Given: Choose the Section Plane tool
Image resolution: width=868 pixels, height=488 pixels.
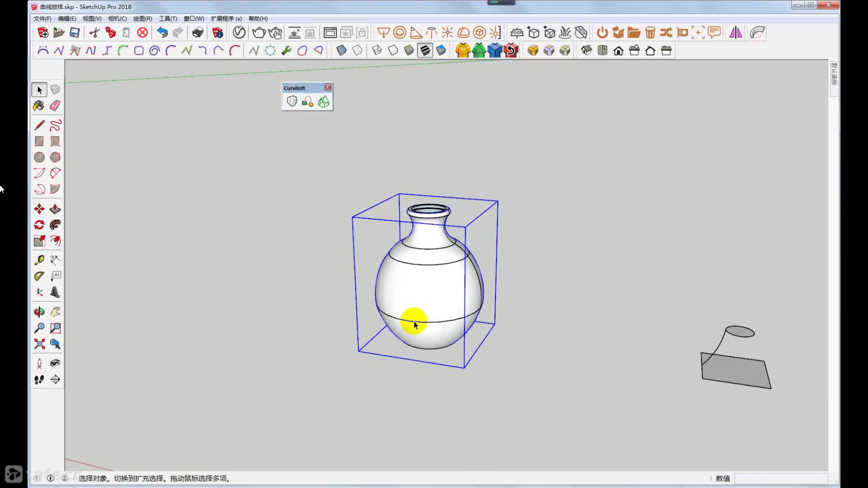Looking at the screenshot, I should point(55,380).
